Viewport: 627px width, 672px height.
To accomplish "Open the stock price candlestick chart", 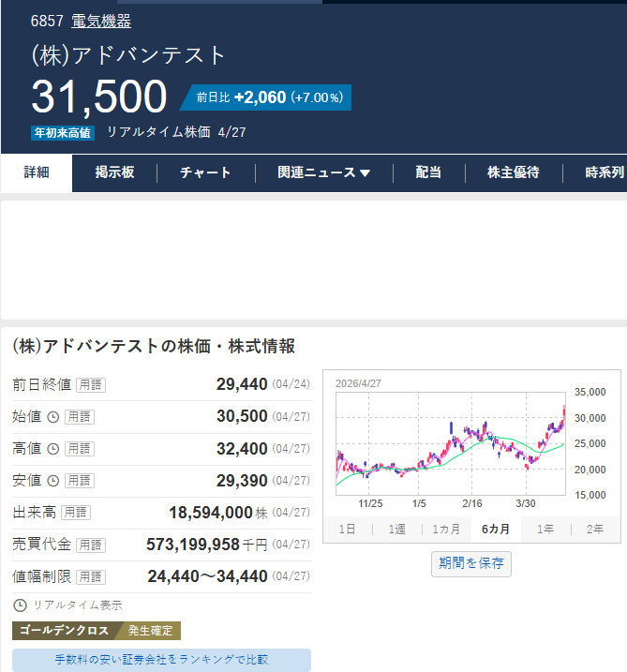I will pyautogui.click(x=451, y=443).
